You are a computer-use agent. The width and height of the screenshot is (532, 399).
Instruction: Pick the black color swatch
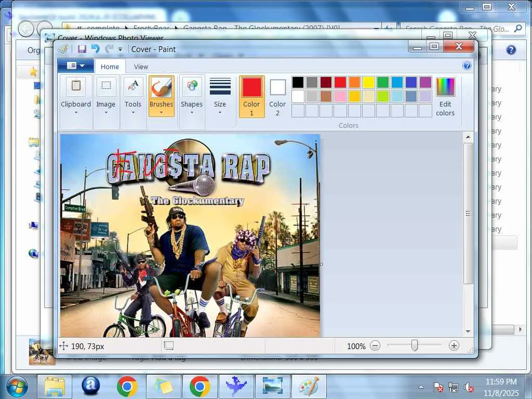[298, 82]
